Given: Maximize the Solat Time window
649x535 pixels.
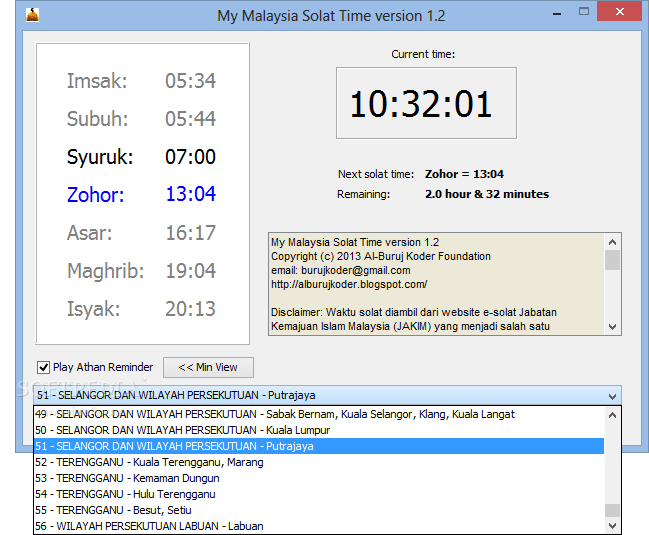Looking at the screenshot, I should pos(584,12).
